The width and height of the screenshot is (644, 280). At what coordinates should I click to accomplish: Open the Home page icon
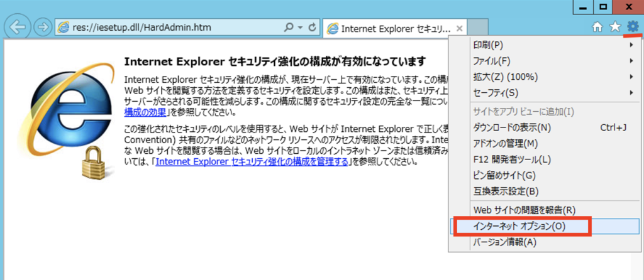[x=598, y=27]
